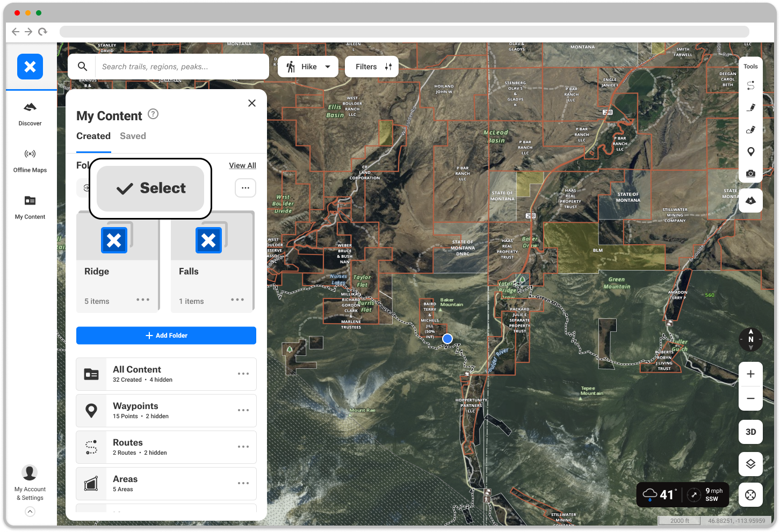Image resolution: width=780 pixels, height=532 pixels.
Task: Open the Falls folder thumbnail
Action: (212, 236)
